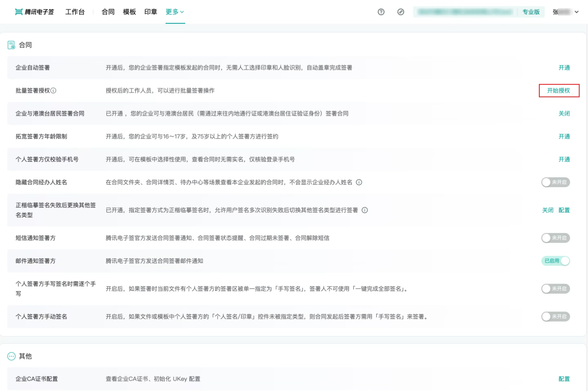Viewport: 588px width, 391px height.
Task: Turn on the 隐藏合同经办人姓名 switch
Action: 556,182
